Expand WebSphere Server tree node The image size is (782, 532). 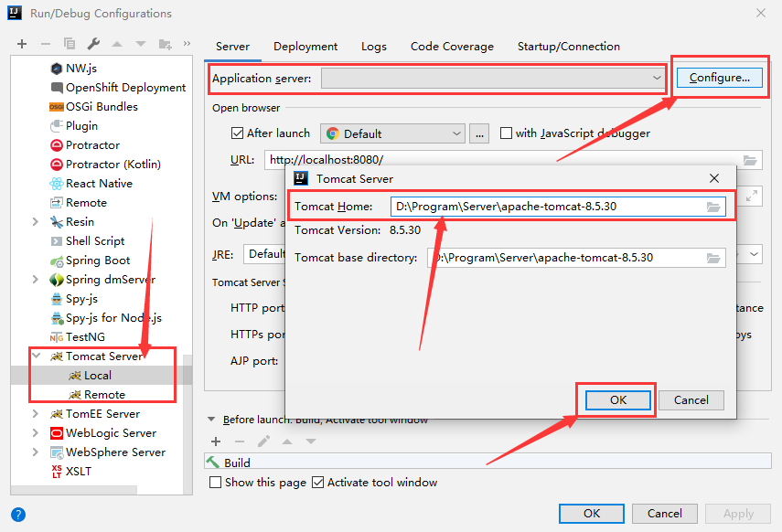point(36,452)
